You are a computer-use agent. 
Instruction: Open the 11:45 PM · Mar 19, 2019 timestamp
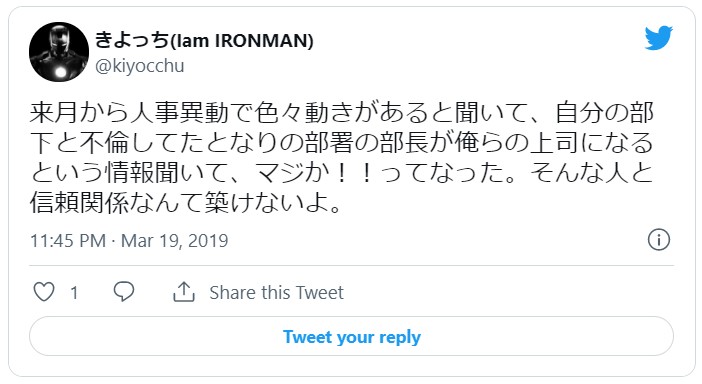129,241
